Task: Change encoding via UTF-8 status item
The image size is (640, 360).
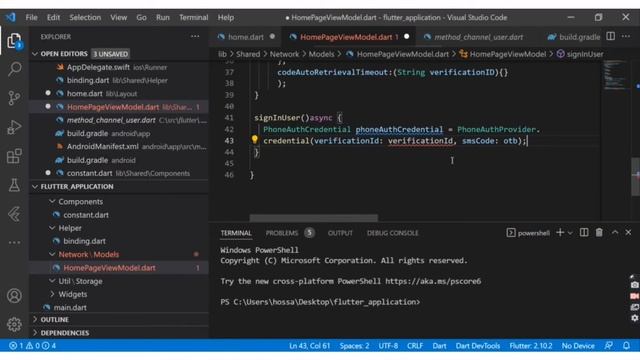Action: click(388, 346)
